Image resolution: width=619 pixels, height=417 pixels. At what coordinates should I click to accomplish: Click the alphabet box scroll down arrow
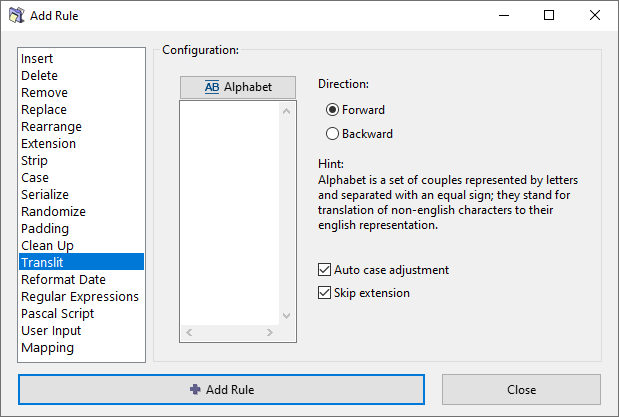(x=287, y=315)
